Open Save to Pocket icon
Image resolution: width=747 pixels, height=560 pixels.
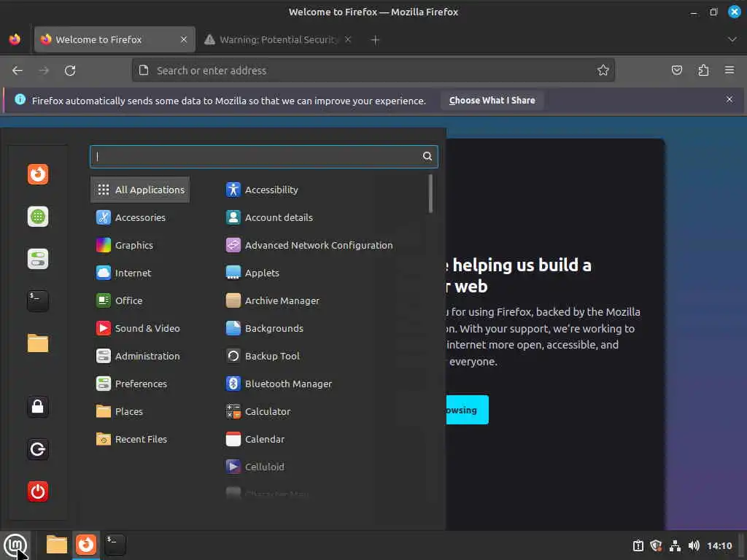[676, 71]
